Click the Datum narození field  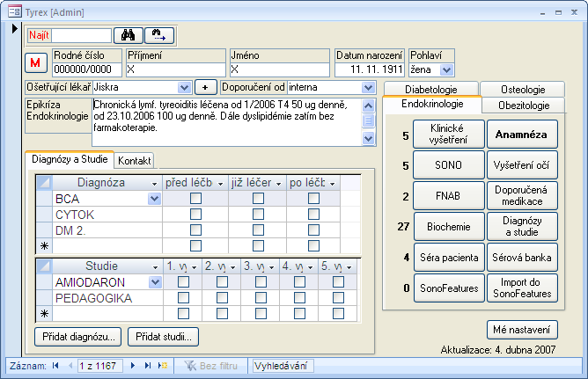pos(370,69)
